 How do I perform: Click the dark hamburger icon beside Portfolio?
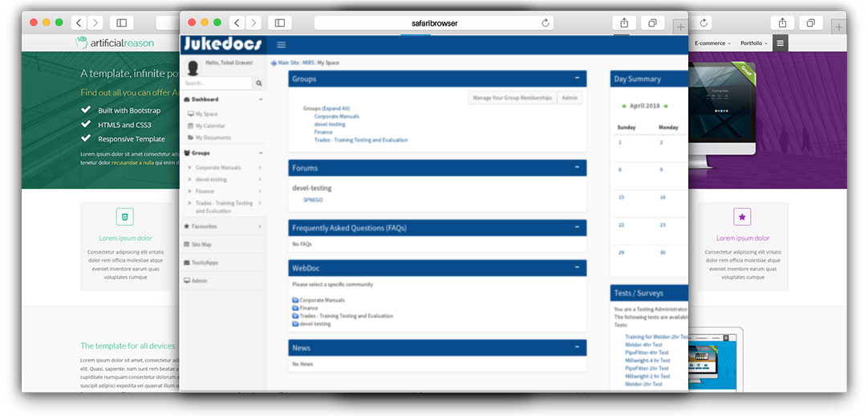tap(781, 43)
